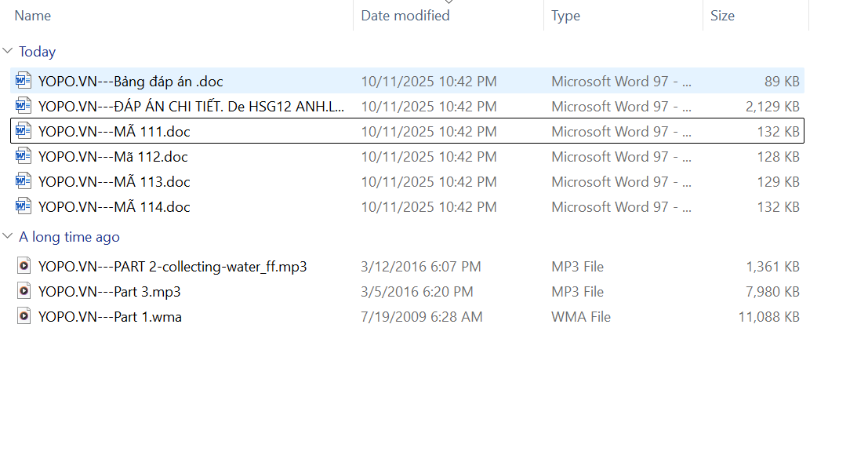Screen dimensions: 868x459
Task: Click the Word icon beside MÃ 114.doc
Action: (24, 206)
